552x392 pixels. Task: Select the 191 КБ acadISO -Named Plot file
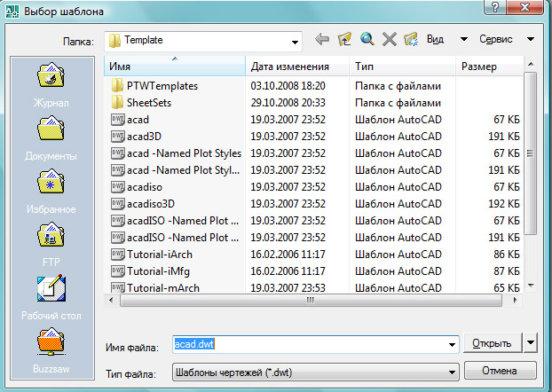click(x=183, y=238)
